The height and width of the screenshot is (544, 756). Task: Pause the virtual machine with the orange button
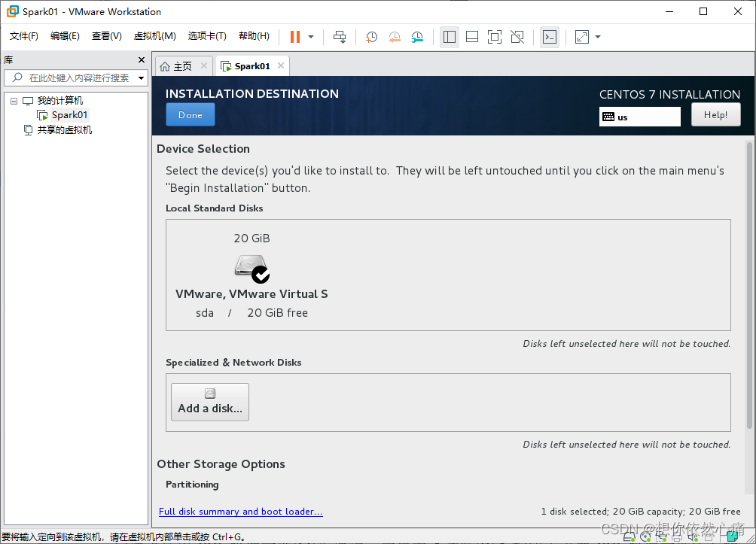pyautogui.click(x=295, y=37)
